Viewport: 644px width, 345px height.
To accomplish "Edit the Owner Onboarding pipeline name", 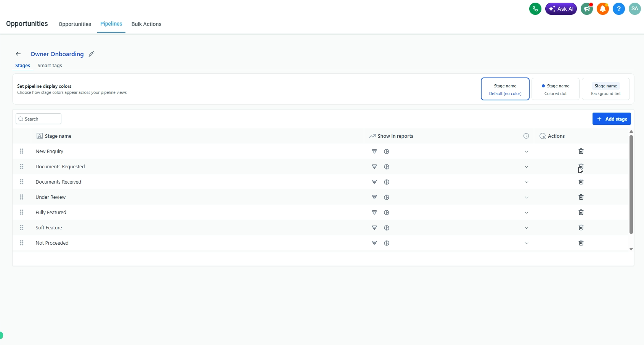I will tap(92, 54).
